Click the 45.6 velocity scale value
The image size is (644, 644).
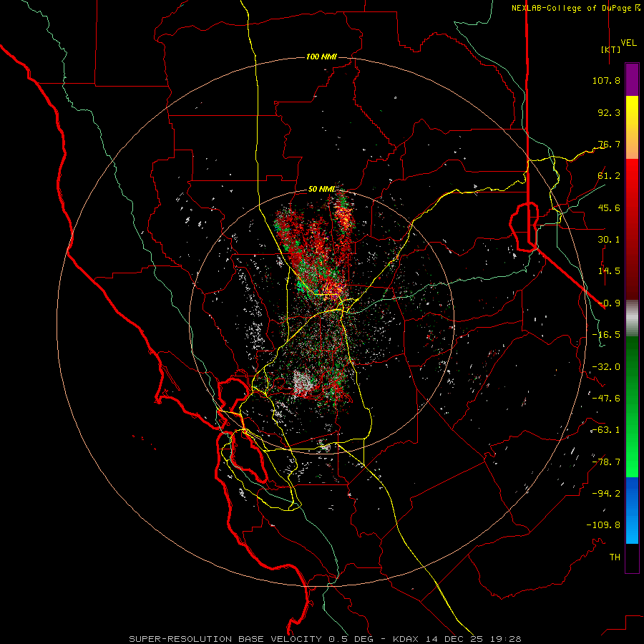tap(609, 208)
